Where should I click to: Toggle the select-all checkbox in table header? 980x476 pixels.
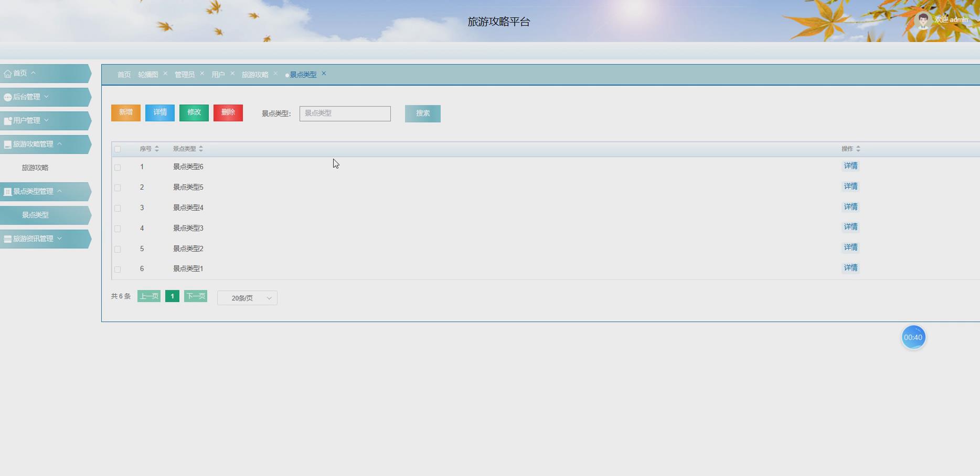118,149
